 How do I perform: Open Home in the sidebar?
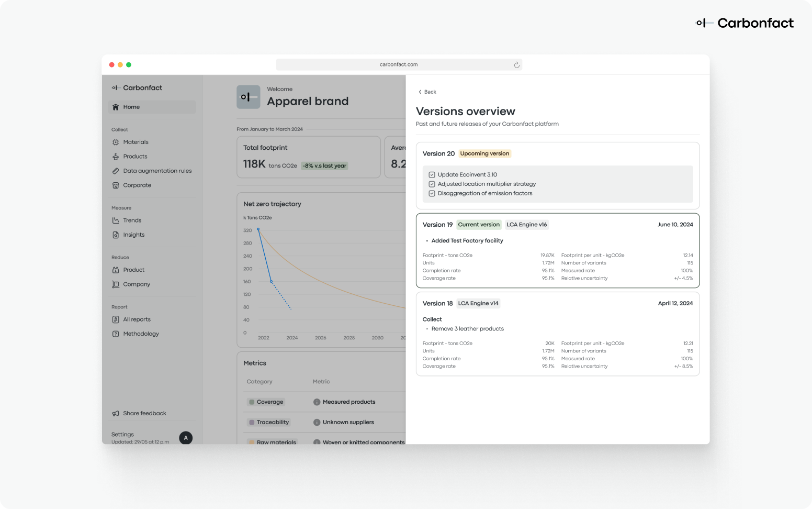click(x=152, y=107)
